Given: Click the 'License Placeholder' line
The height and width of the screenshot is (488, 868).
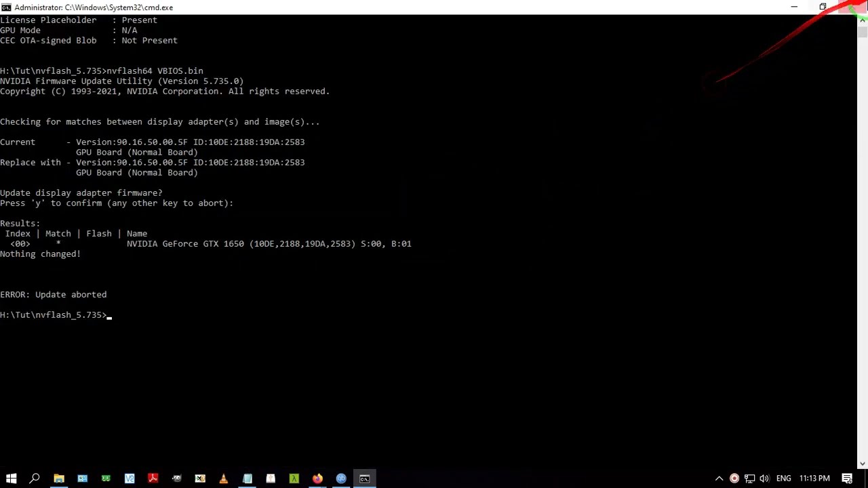Looking at the screenshot, I should tap(79, 20).
